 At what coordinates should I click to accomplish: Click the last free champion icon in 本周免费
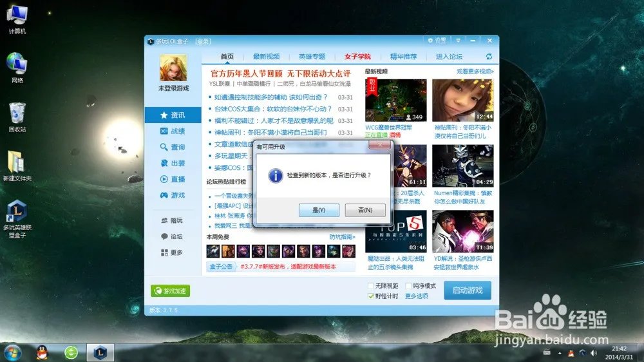(348, 251)
